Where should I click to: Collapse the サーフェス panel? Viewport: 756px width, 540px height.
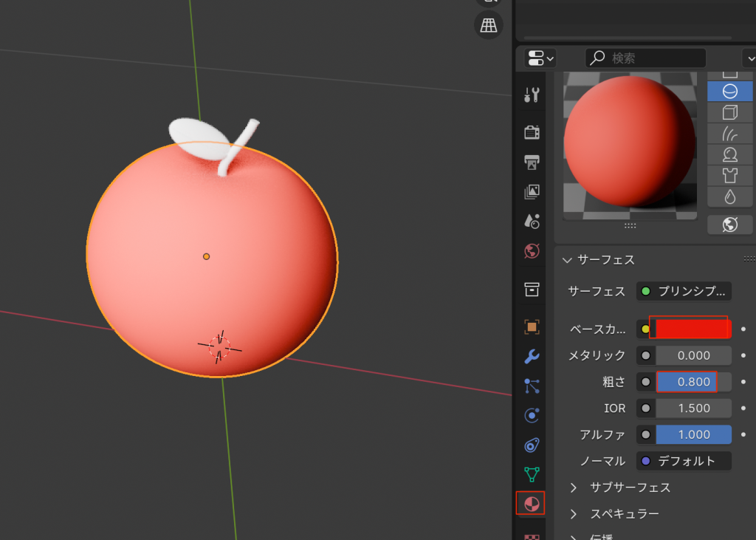[x=567, y=260]
